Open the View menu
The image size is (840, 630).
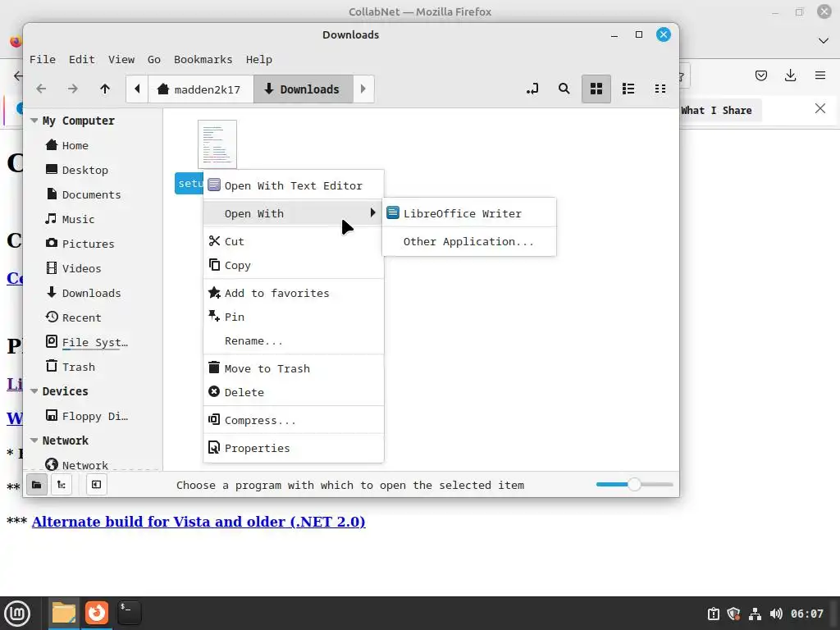121,59
